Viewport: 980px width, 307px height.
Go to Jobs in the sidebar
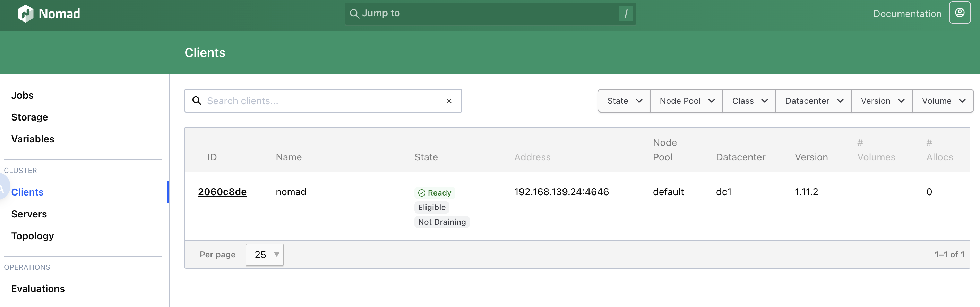(23, 95)
